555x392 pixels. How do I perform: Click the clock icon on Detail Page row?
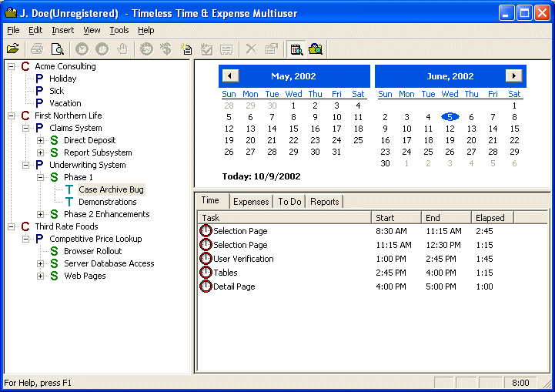tap(206, 286)
